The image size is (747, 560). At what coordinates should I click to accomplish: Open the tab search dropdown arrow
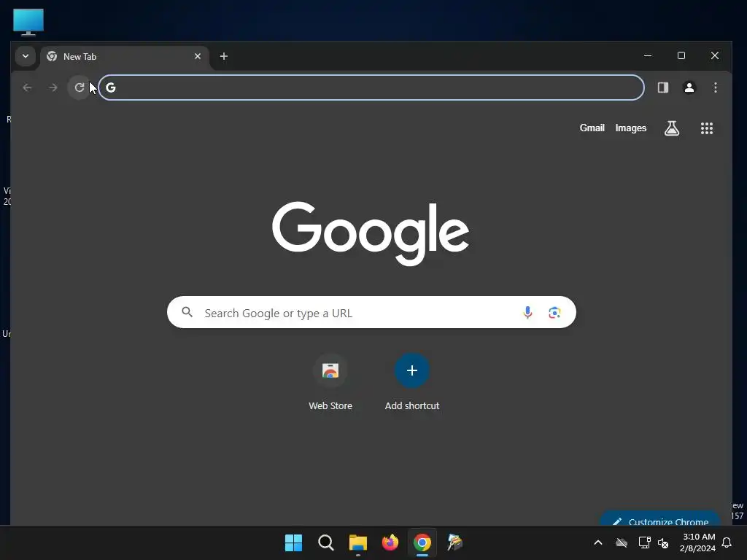pos(26,56)
